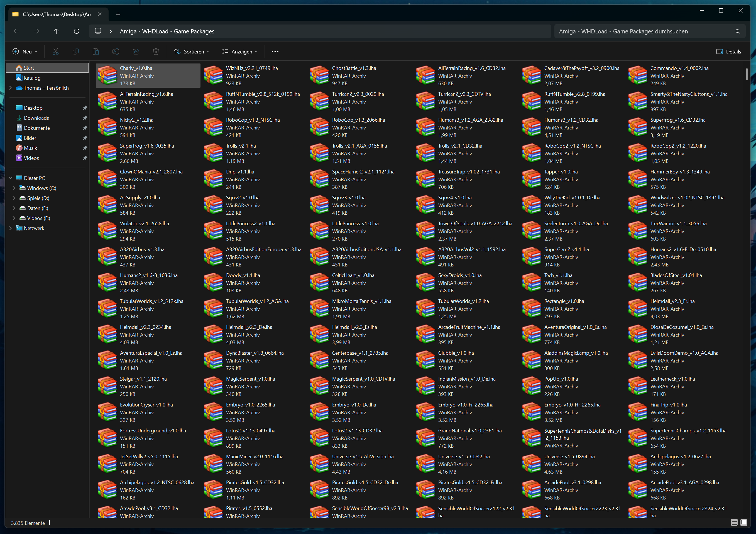Select the file Tapper_v1.0.lha

point(572,179)
